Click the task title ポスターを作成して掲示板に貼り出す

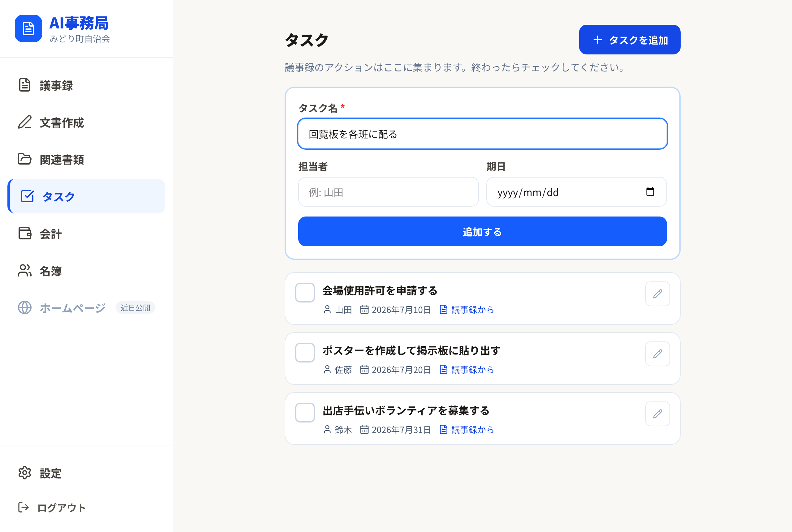click(x=411, y=351)
